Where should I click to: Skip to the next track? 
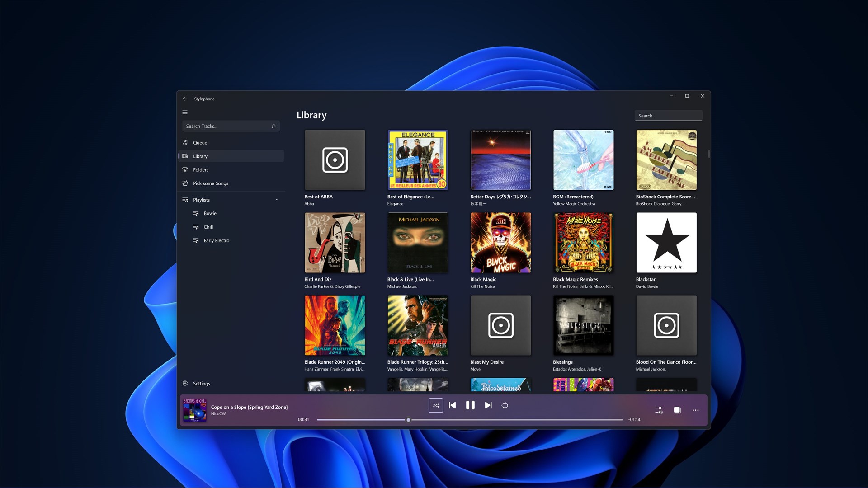(x=488, y=405)
